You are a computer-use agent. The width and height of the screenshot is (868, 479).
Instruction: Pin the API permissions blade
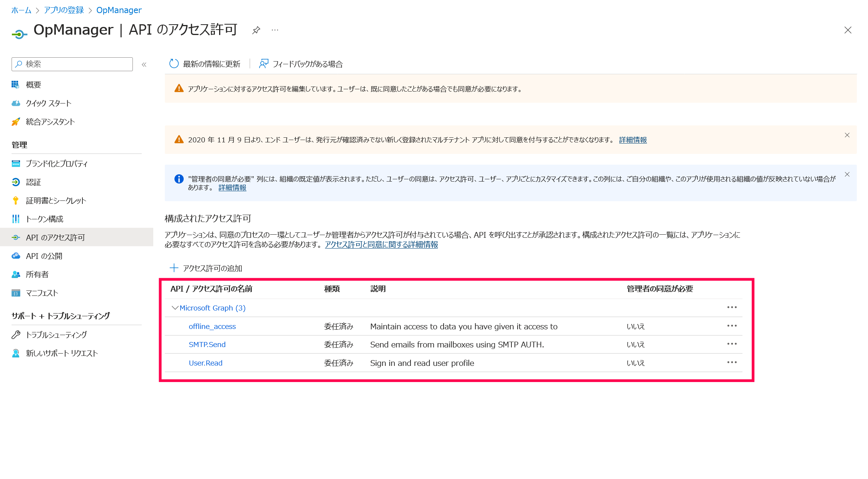[x=256, y=30]
